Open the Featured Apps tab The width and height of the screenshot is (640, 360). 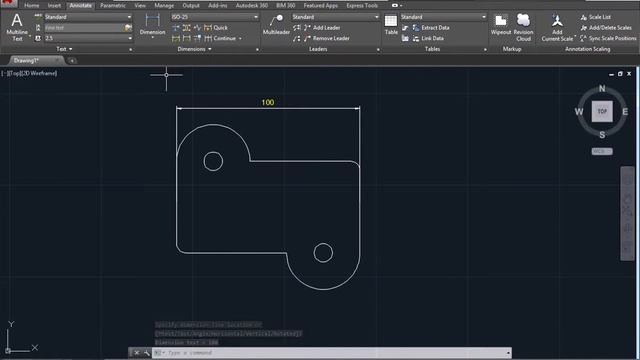click(320, 6)
